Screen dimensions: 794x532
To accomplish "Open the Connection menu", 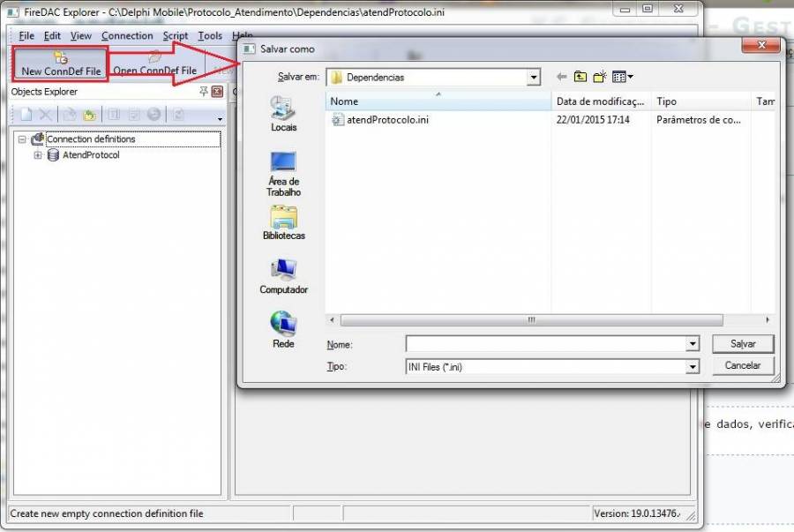I will (127, 36).
